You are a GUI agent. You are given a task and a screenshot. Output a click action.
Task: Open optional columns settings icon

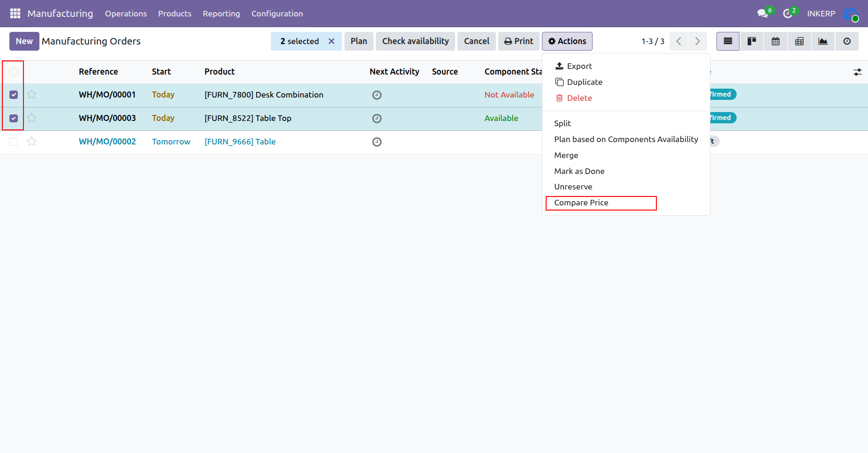(x=857, y=72)
